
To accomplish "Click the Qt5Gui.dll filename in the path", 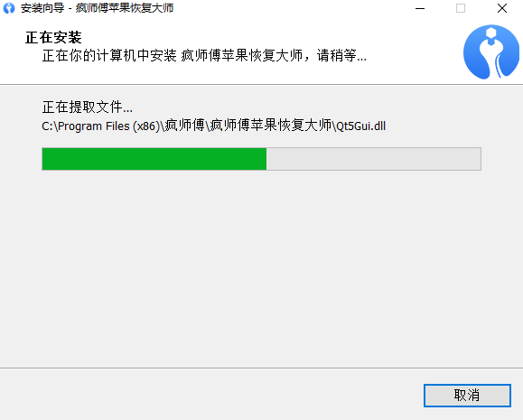I will 361,126.
